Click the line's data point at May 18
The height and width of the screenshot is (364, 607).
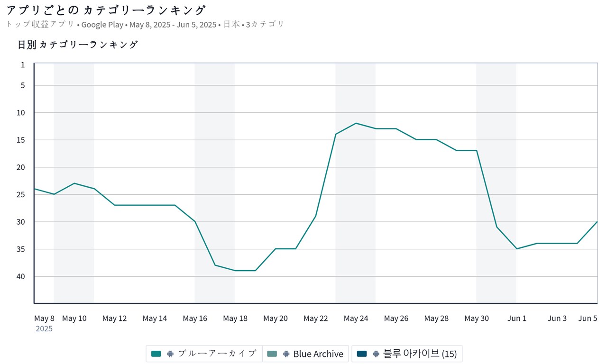click(235, 271)
